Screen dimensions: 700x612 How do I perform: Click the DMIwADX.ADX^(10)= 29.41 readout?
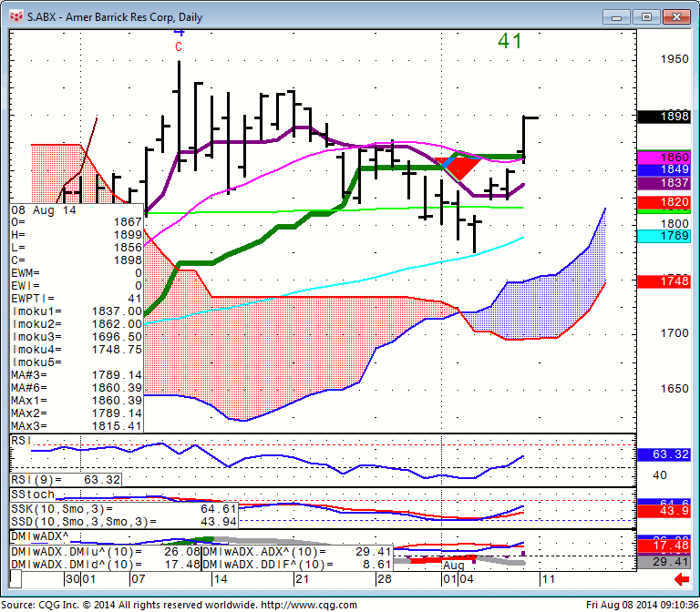coord(297,552)
